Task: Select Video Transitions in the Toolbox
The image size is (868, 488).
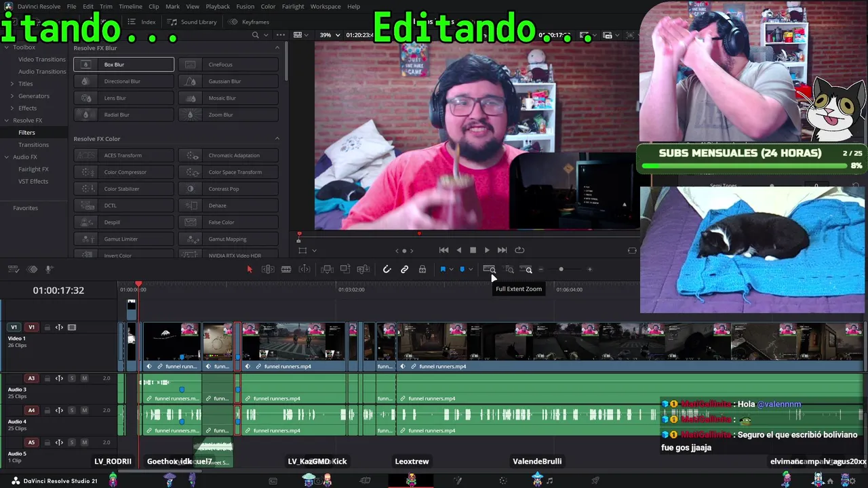Action: (42, 59)
